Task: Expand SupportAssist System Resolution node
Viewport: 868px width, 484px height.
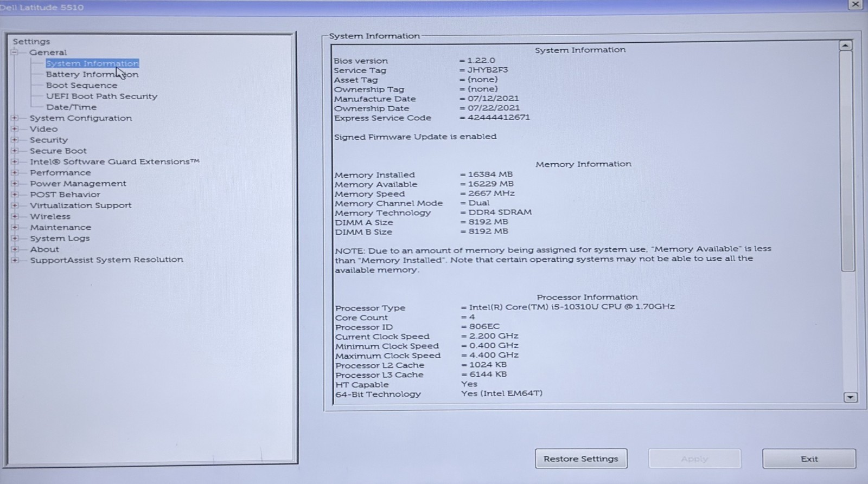Action: point(15,260)
